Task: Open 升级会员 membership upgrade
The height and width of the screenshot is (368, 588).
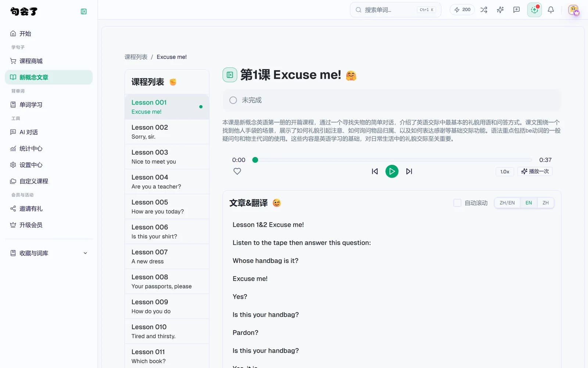Action: [49, 225]
